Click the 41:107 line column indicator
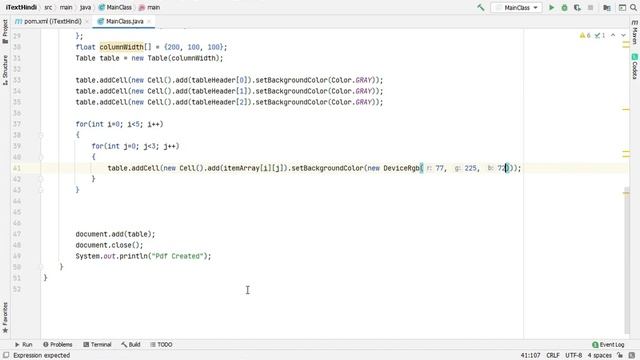 coord(530,355)
